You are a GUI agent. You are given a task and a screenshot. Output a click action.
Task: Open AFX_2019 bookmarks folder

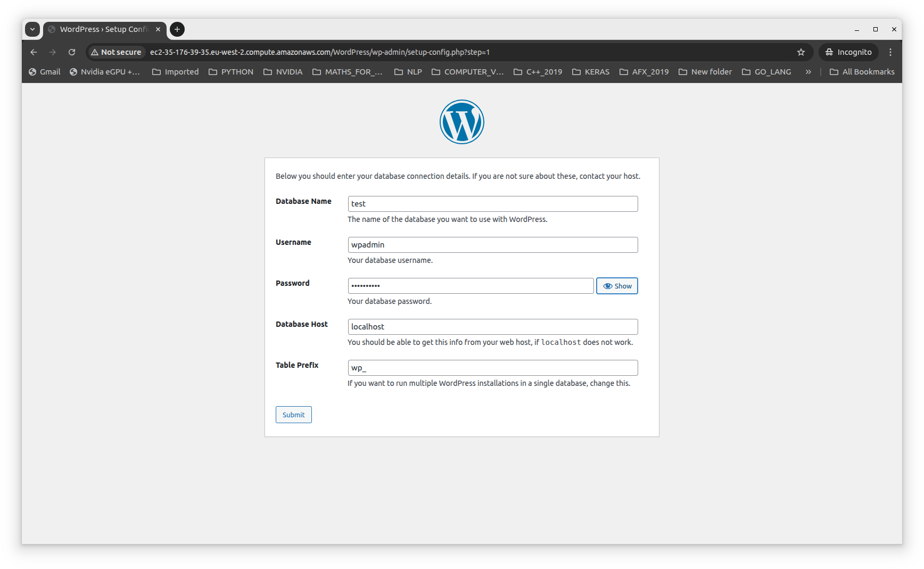coord(645,72)
